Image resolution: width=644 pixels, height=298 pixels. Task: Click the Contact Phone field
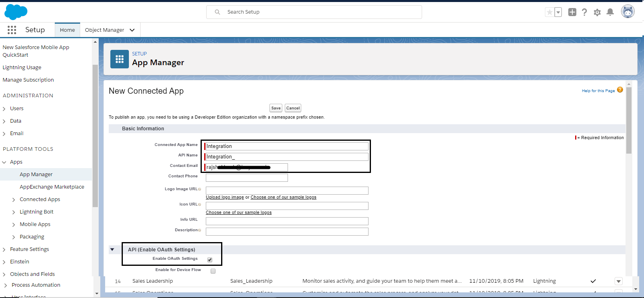pos(247,178)
